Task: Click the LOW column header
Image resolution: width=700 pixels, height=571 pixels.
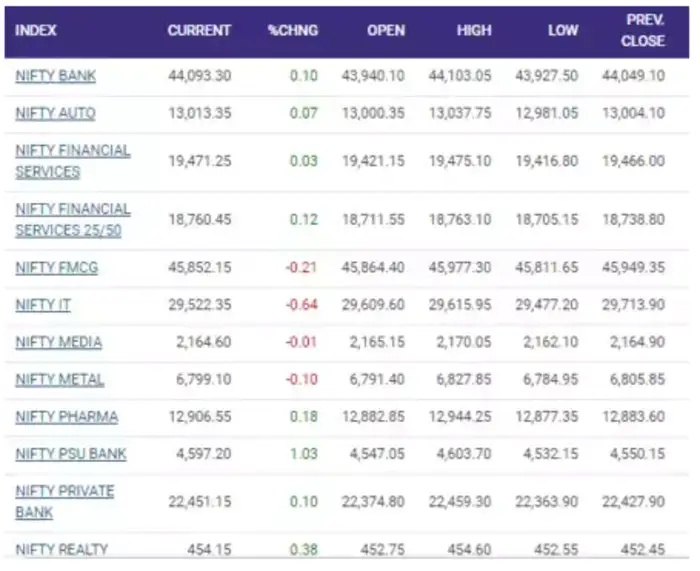Action: coord(562,30)
